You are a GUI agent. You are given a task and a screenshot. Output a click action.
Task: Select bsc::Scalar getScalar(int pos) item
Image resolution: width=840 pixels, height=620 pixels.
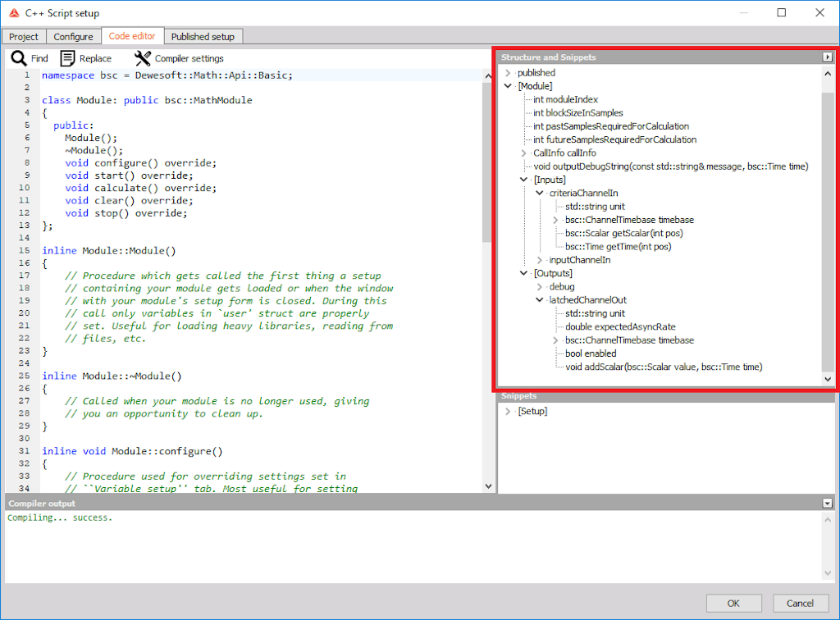pyautogui.click(x=624, y=233)
